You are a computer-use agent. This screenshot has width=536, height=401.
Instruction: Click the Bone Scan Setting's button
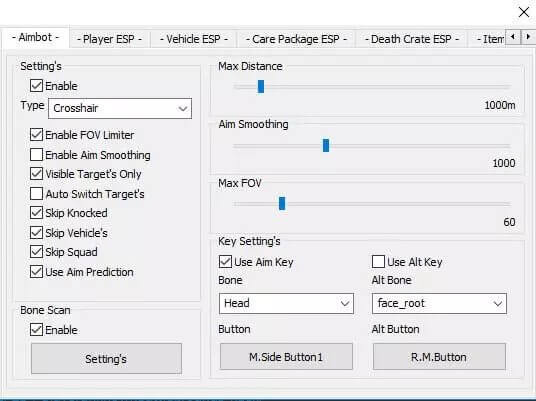pos(106,359)
